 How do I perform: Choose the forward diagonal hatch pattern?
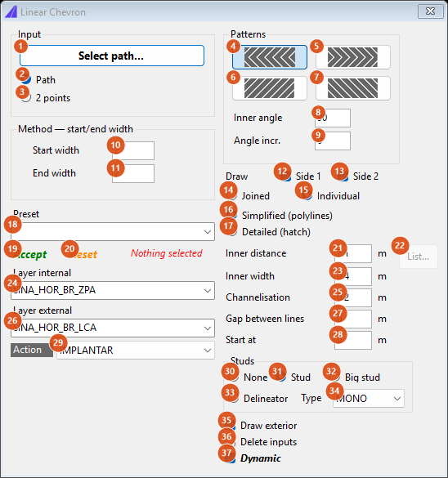[270, 88]
